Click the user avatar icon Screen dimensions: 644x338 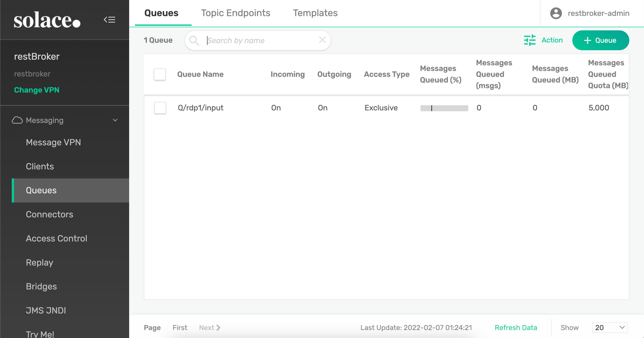[x=556, y=13]
